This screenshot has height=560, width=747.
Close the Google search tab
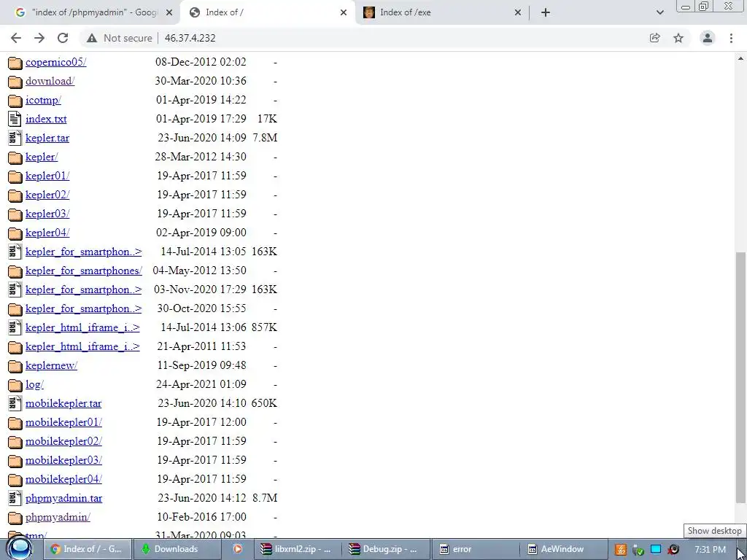point(169,12)
